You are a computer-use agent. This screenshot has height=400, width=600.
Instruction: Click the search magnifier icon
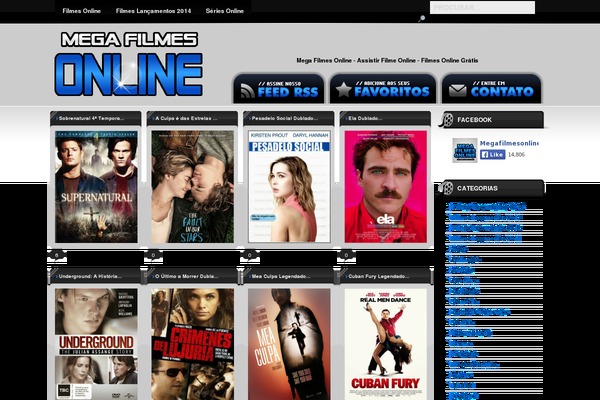(421, 18)
